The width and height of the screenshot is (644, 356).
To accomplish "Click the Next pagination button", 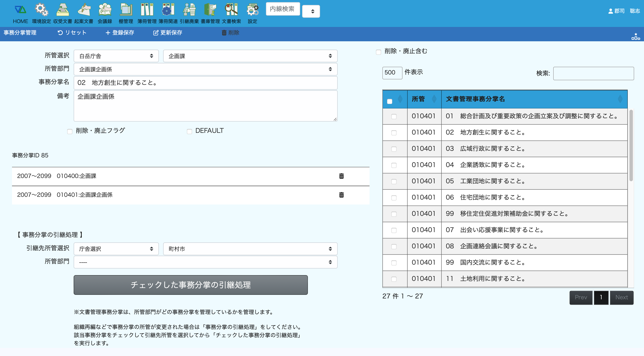I will click(622, 297).
